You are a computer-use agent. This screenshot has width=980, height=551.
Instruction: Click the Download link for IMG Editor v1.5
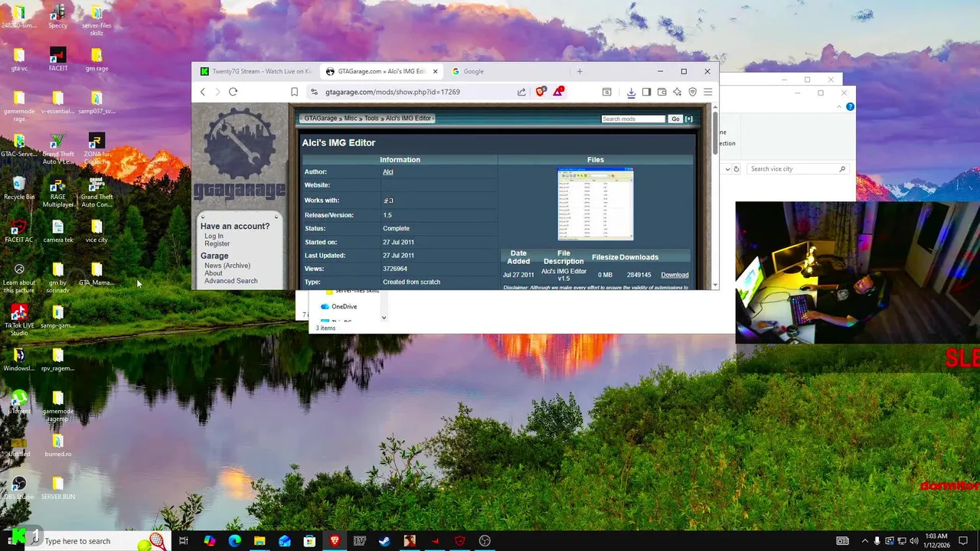[675, 275]
